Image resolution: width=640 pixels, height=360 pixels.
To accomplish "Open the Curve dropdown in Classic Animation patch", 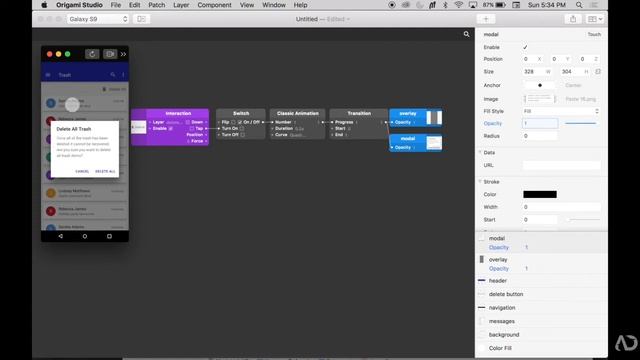I will [296, 135].
